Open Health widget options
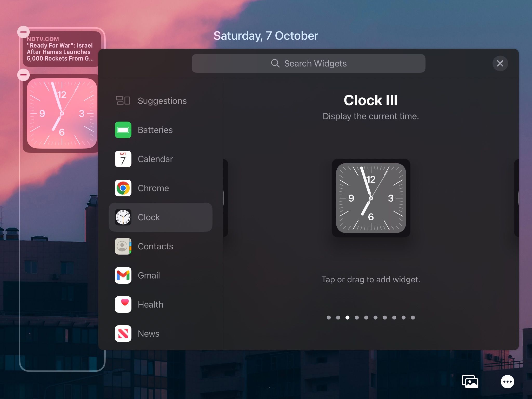 [x=151, y=304]
